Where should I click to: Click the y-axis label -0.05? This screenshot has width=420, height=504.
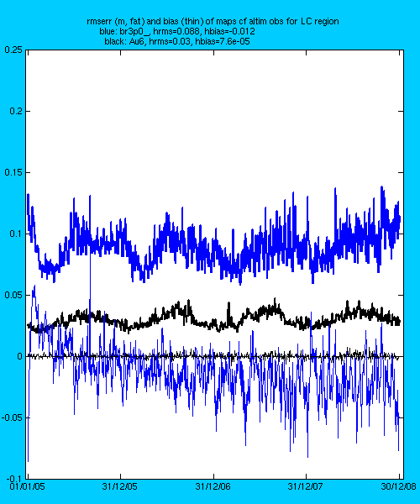[12, 417]
